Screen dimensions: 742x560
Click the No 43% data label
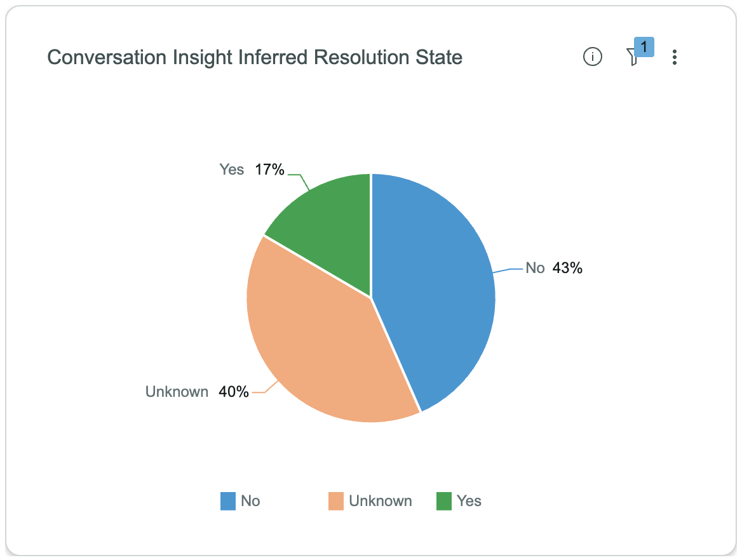tap(554, 268)
